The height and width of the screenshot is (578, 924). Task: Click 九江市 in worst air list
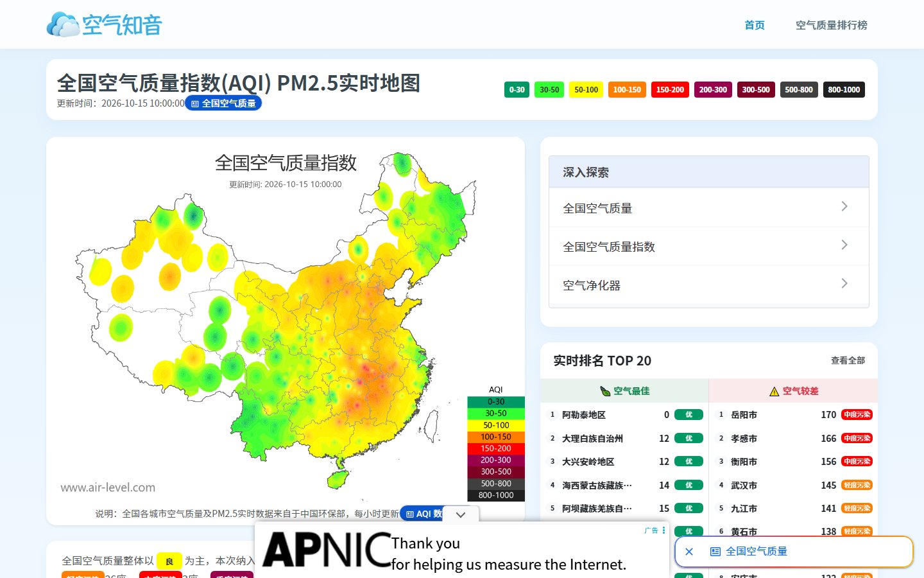(x=744, y=509)
